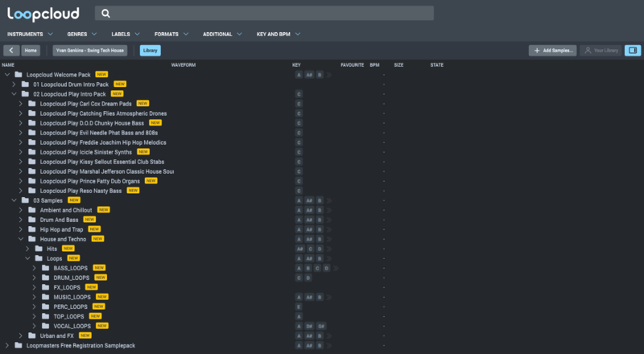Click the more-keys arrow in Loopcloud Welcome Pack row
The width and height of the screenshot is (644, 354).
point(329,75)
